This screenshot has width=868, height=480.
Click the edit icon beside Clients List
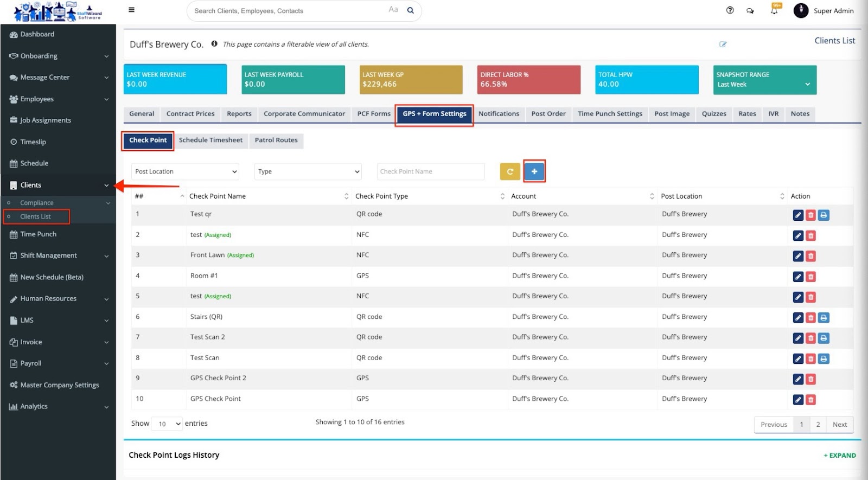[723, 44]
